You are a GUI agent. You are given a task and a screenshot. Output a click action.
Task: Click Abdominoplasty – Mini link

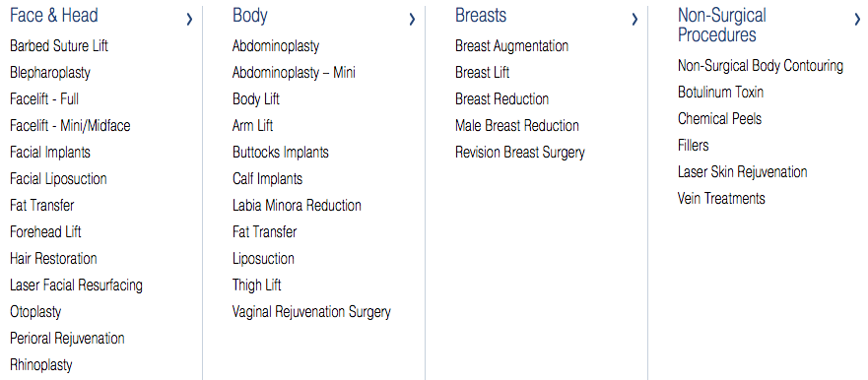coord(294,73)
